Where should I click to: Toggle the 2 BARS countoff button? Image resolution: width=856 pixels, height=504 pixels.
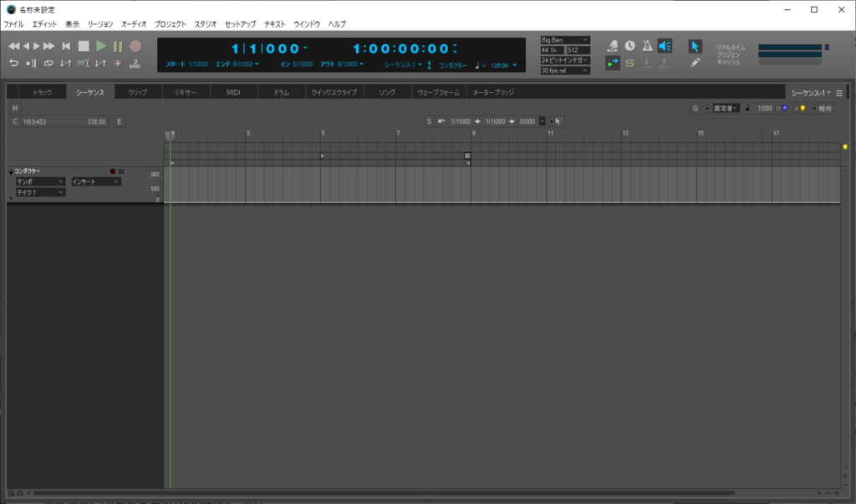135,63
